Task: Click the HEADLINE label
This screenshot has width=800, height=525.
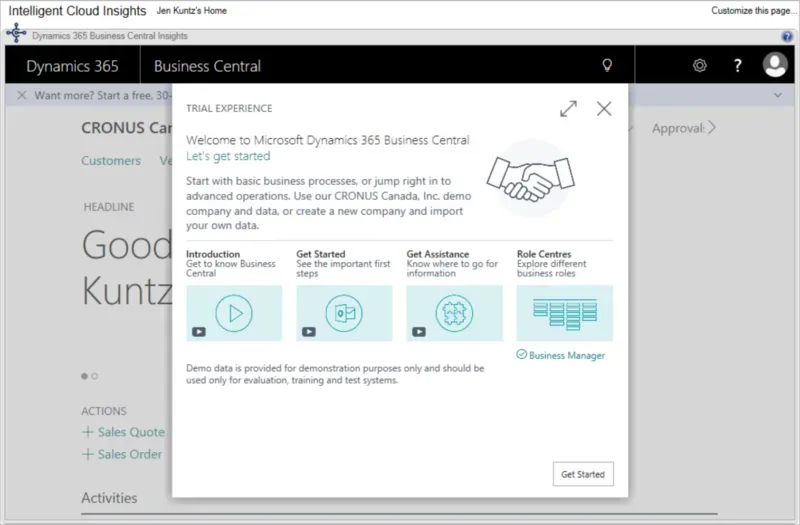Action: 109,207
